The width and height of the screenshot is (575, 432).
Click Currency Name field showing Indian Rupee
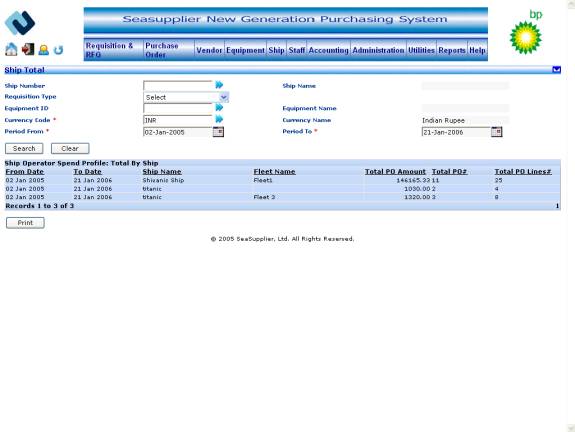point(465,120)
